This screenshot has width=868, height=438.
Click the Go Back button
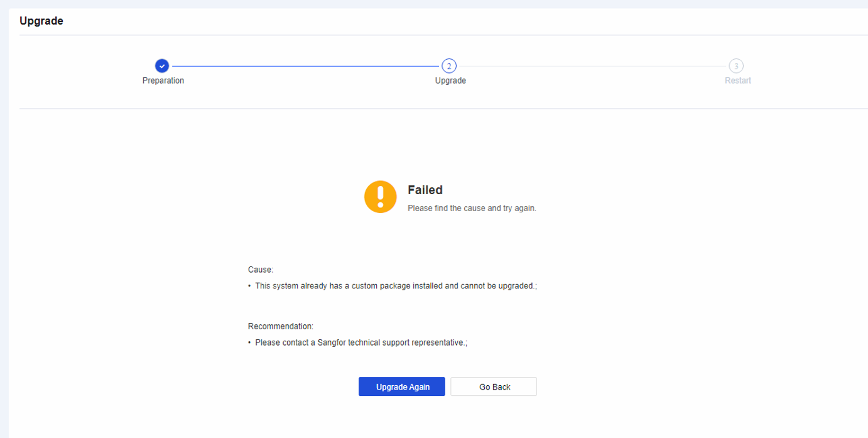coord(494,386)
